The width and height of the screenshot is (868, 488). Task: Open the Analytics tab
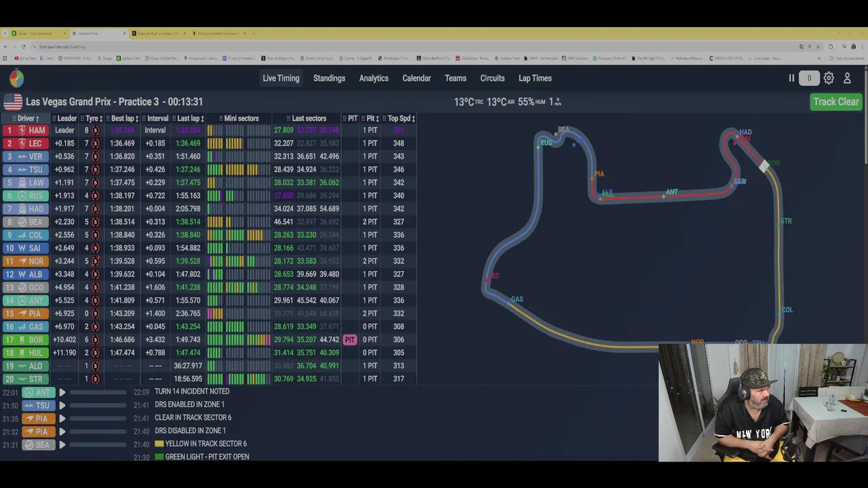(374, 78)
